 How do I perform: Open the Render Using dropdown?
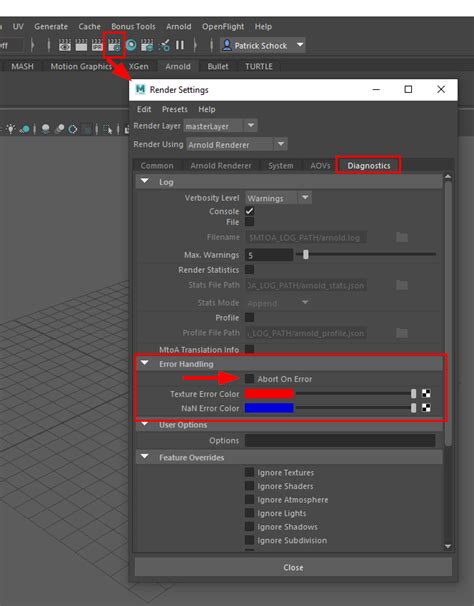(x=237, y=145)
